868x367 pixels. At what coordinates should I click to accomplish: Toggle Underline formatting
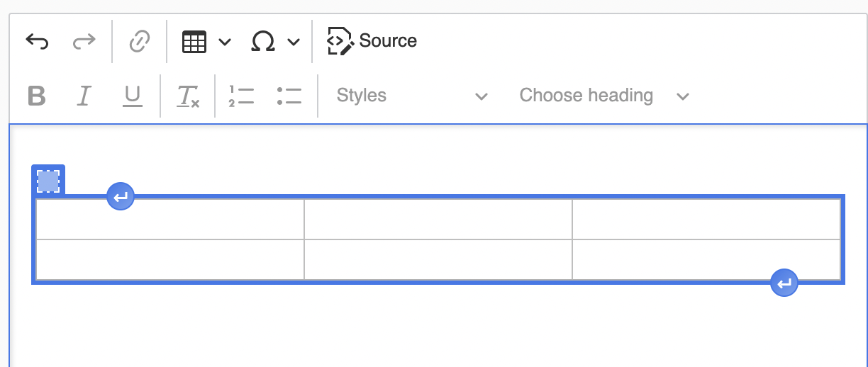[x=132, y=96]
